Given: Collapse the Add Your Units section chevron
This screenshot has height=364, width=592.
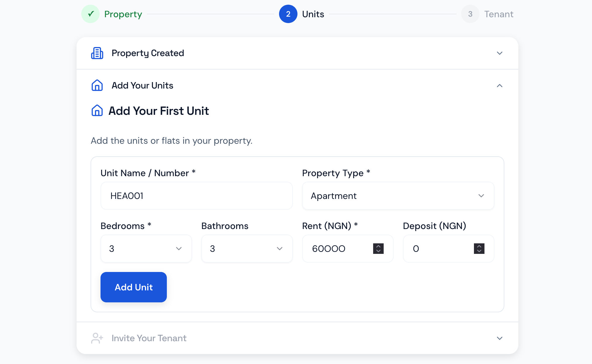Looking at the screenshot, I should point(500,86).
